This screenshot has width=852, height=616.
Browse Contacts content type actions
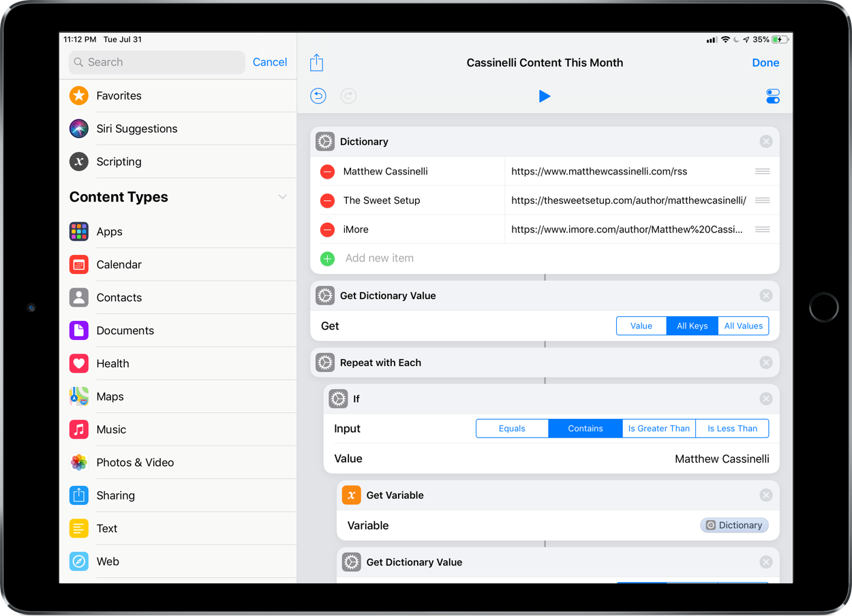pos(179,298)
